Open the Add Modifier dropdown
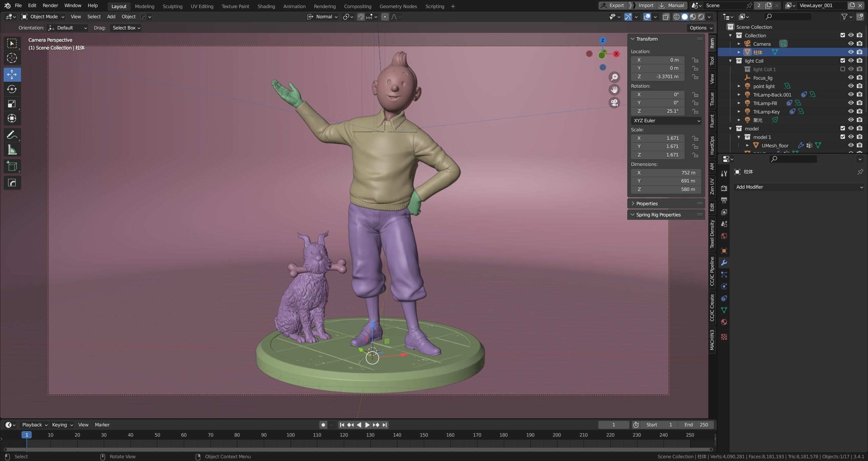The height and width of the screenshot is (461, 868). [x=799, y=187]
